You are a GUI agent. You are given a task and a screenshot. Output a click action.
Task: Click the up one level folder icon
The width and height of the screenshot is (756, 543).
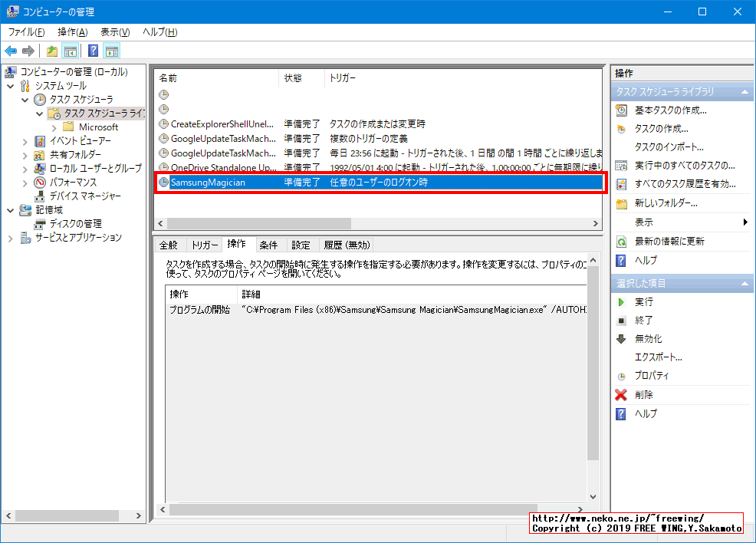51,51
